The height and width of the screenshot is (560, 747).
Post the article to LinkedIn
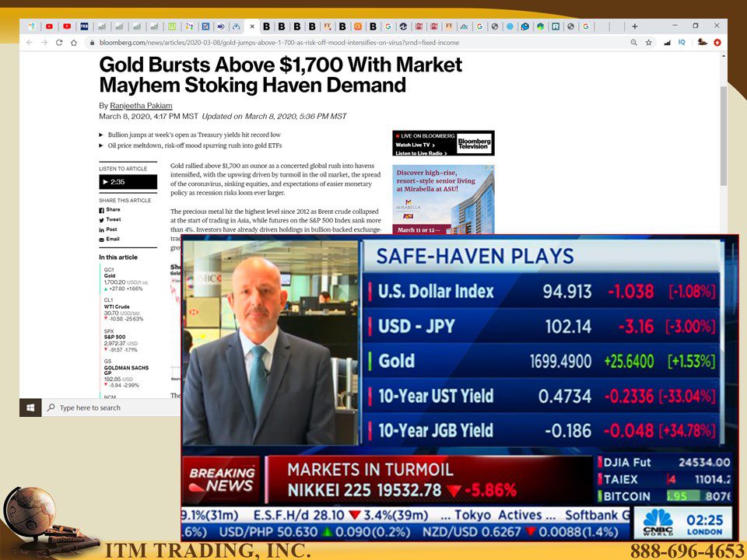(x=108, y=229)
